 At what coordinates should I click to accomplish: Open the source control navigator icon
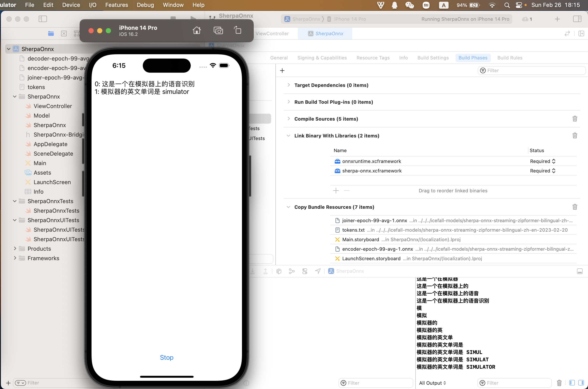pyautogui.click(x=64, y=33)
